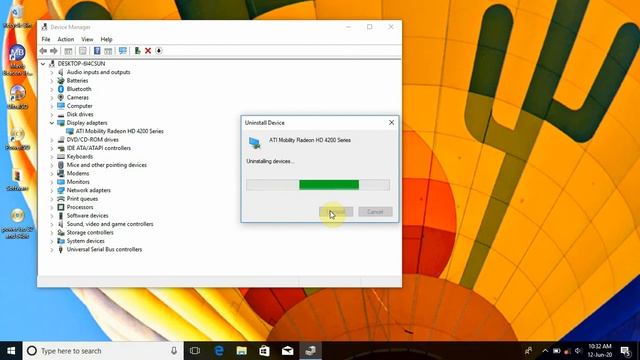The height and width of the screenshot is (360, 640).
Task: Click the Batteries category icon
Action: coord(61,81)
